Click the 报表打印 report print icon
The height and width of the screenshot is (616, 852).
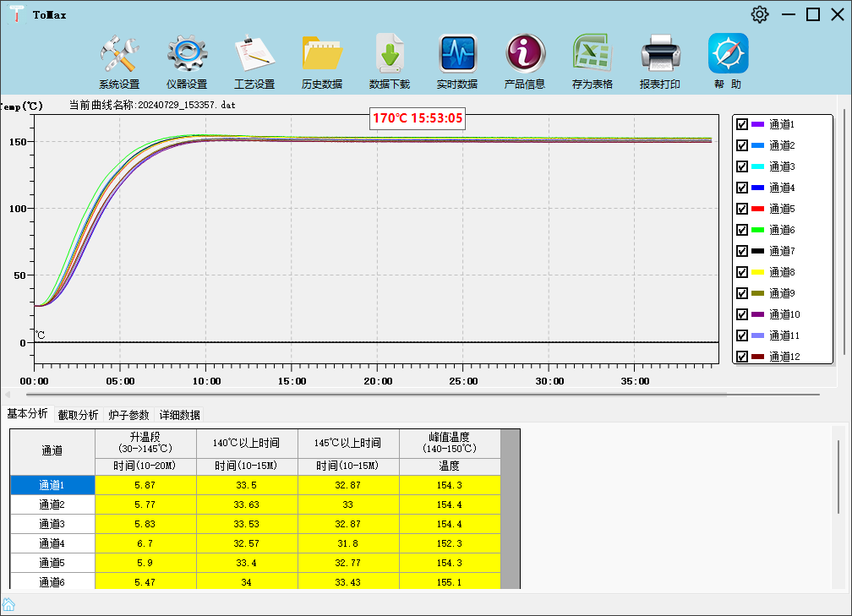pos(660,55)
